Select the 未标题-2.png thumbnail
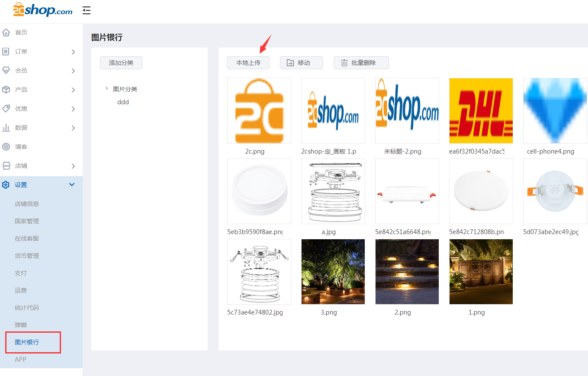This screenshot has height=376, width=588. tap(407, 111)
